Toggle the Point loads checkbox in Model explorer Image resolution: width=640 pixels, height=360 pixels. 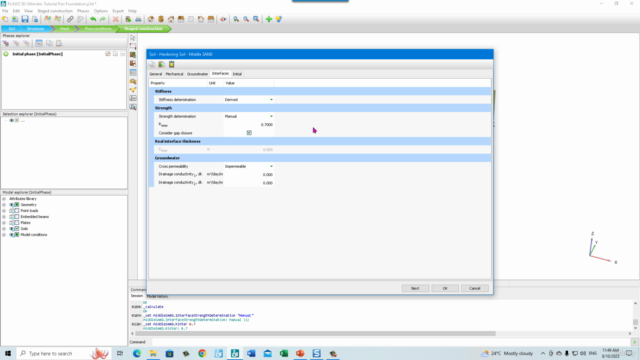point(17,211)
